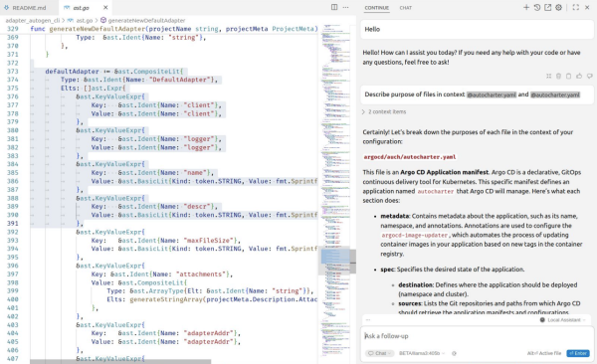Viewport: 597px width, 364px height.
Task: Click the inline code argocd-image-updater
Action: pos(415,236)
